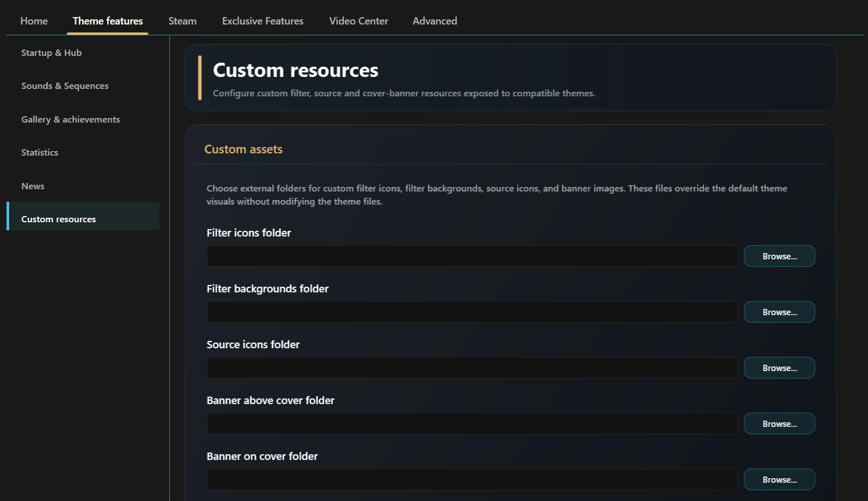Browse for Filter backgrounds folder
Image resolution: width=868 pixels, height=501 pixels.
pos(780,312)
